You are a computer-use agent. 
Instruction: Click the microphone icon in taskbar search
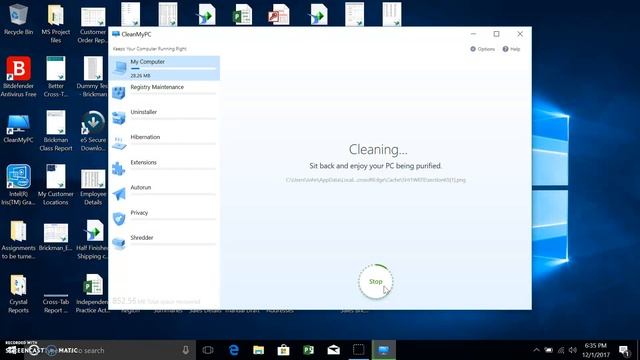[186, 350]
